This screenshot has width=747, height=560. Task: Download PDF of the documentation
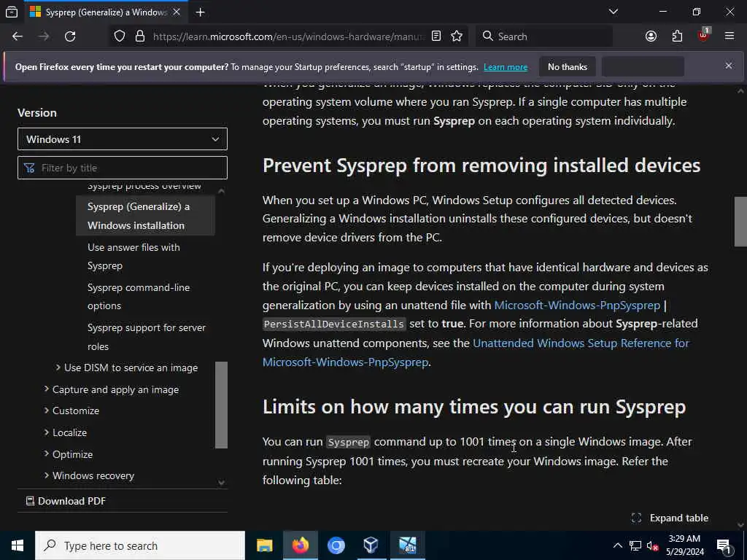coord(66,501)
